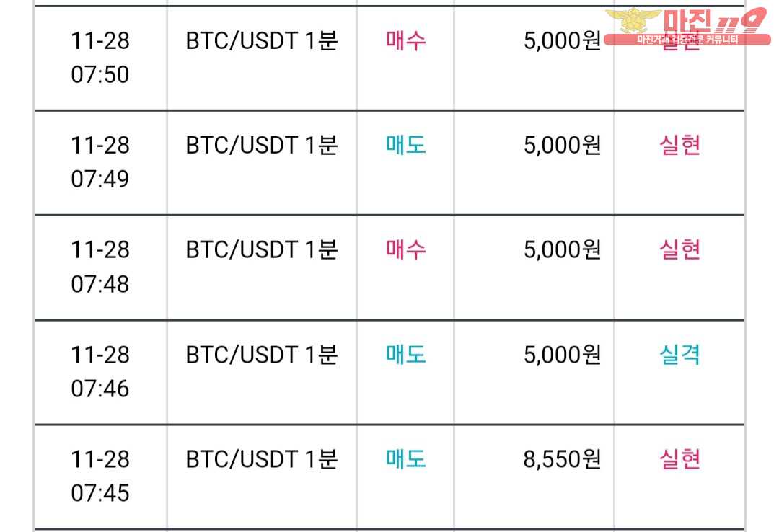
Task: Click the 마진119 watermark logo
Action: 687,27
